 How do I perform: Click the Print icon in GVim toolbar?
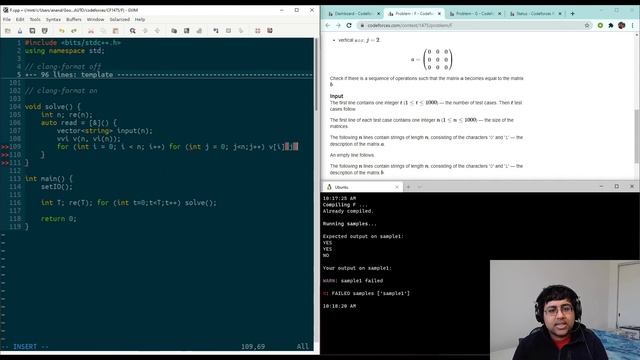[45, 31]
